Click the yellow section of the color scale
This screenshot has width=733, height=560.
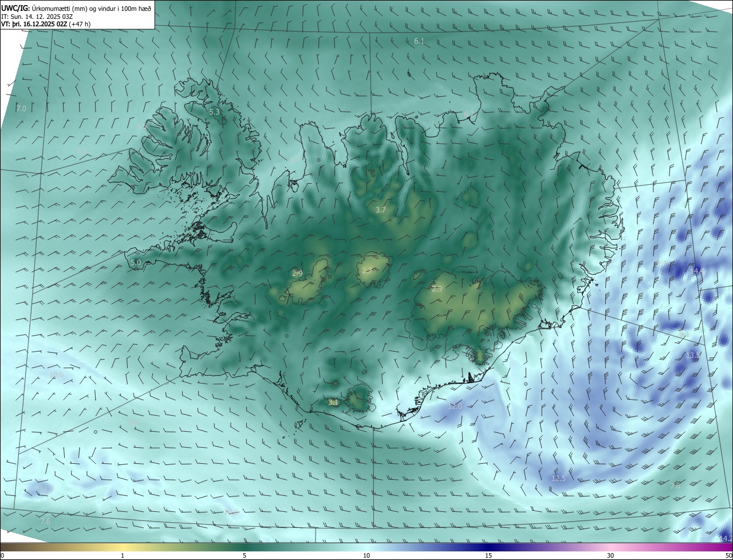(x=123, y=547)
